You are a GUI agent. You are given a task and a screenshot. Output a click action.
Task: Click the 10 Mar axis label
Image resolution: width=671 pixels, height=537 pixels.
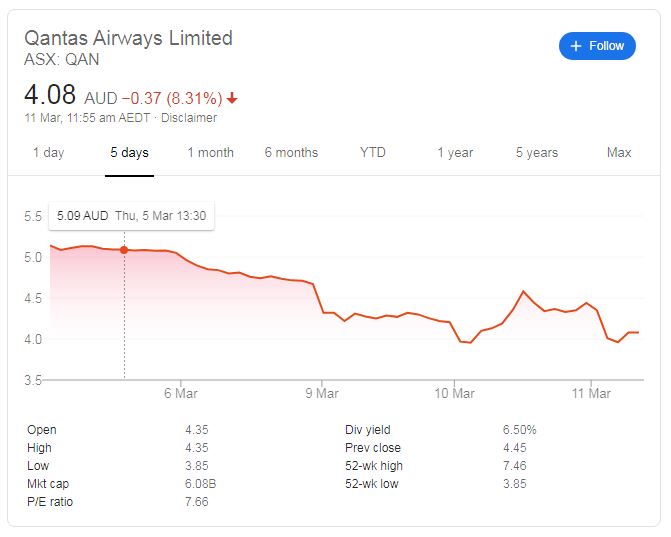pyautogui.click(x=454, y=393)
